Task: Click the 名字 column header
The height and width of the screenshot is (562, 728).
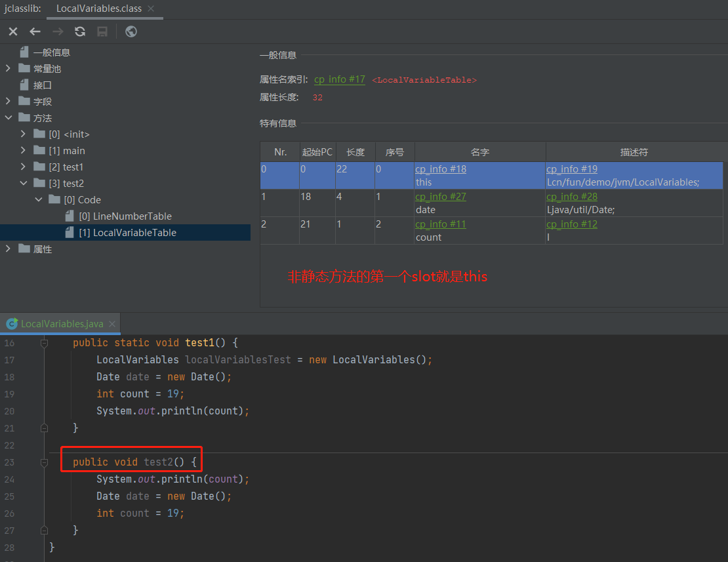Action: [x=479, y=152]
